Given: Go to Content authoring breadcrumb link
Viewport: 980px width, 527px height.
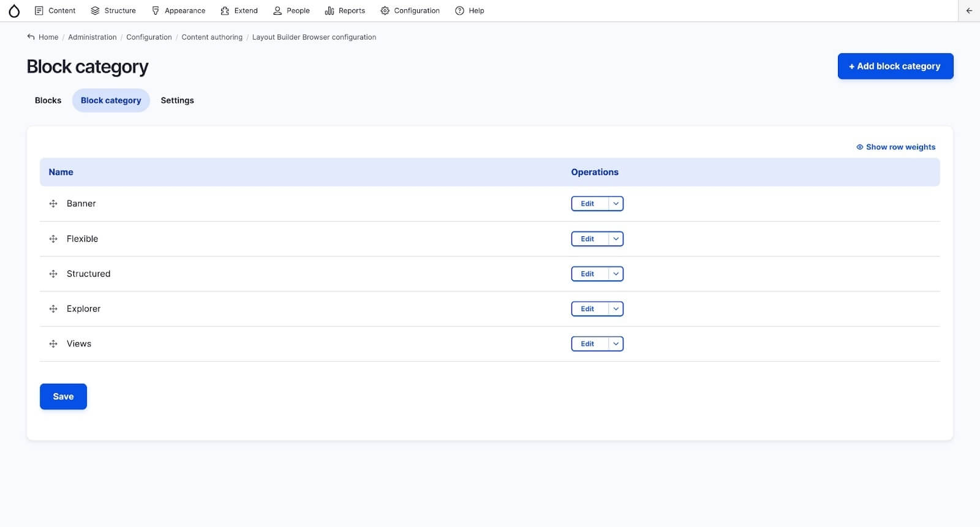Looking at the screenshot, I should 212,37.
